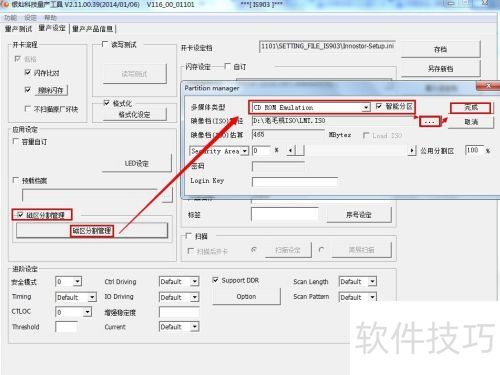Click the ... browse button for the ISO path
500x375 pixels.
click(430, 121)
